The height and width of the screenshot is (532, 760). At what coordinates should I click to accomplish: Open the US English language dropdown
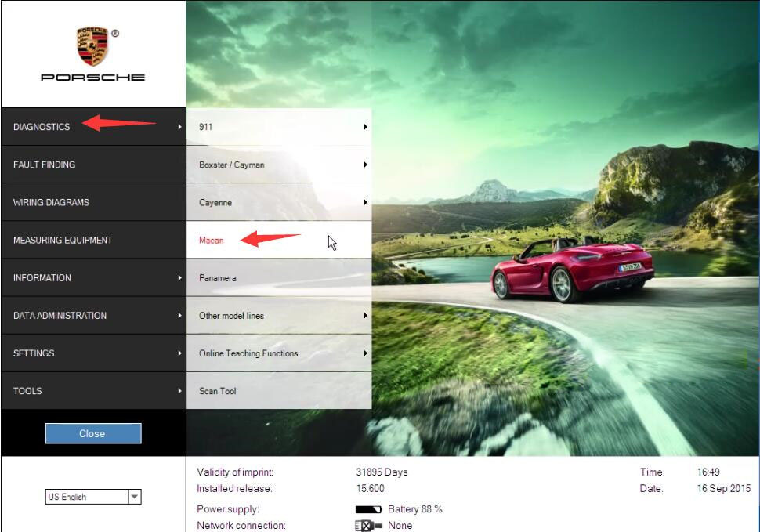pos(93,497)
